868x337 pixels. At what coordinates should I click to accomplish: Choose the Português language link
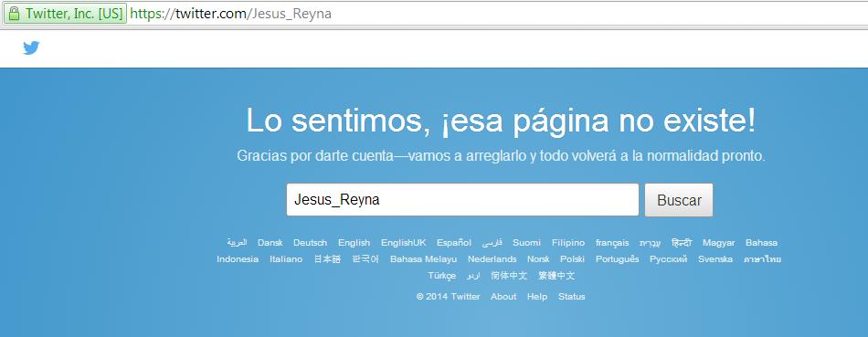[x=618, y=259]
